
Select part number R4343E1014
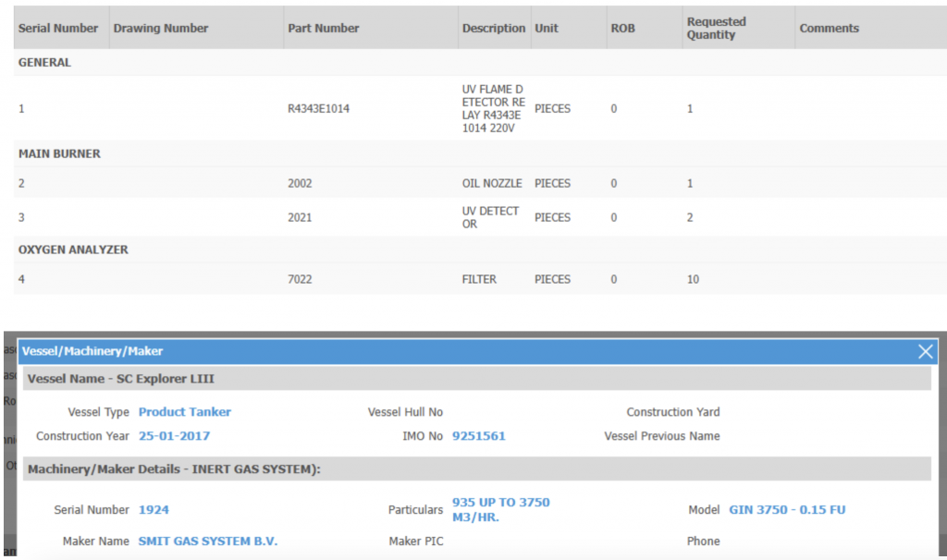pos(318,109)
